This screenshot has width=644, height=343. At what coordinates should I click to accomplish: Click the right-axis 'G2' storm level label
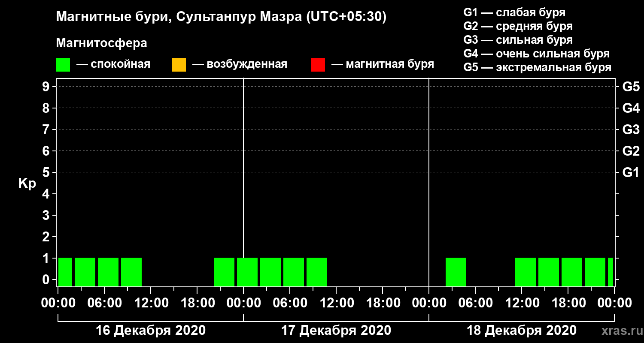[x=631, y=151]
